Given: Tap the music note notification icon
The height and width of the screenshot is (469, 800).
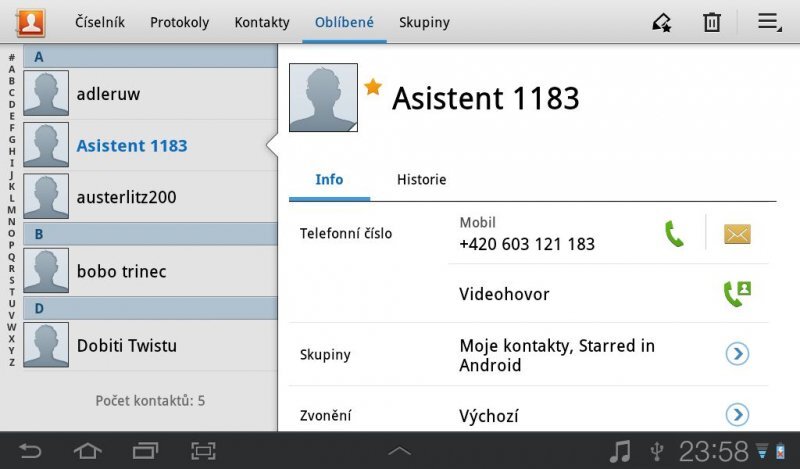Looking at the screenshot, I should 620,451.
